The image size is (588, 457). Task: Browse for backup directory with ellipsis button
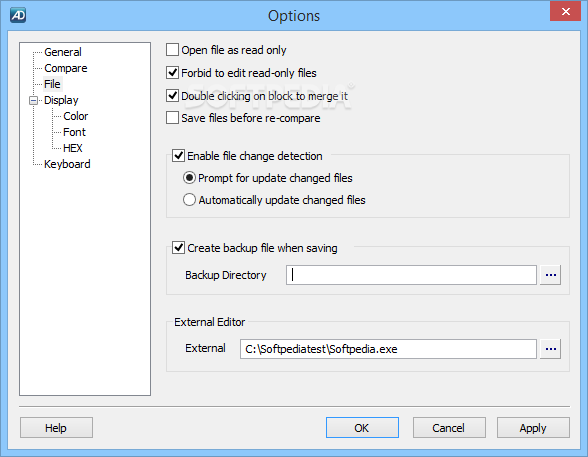pyautogui.click(x=550, y=275)
